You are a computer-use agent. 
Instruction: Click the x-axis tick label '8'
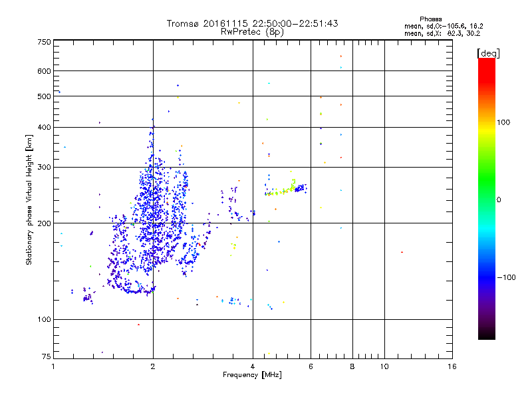pyautogui.click(x=352, y=366)
